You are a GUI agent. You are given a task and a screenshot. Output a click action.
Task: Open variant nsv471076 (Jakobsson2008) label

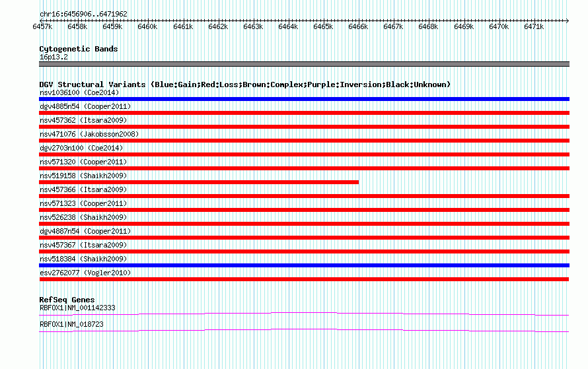[89, 134]
